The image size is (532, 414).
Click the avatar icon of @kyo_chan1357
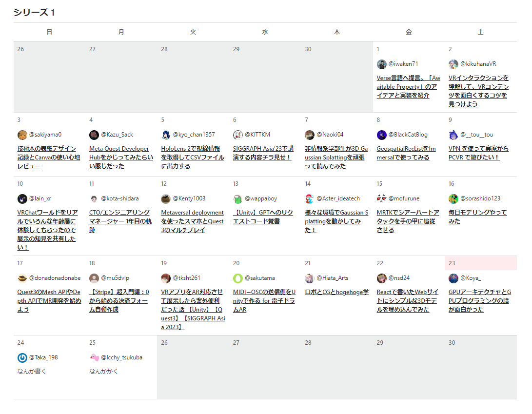tap(166, 135)
